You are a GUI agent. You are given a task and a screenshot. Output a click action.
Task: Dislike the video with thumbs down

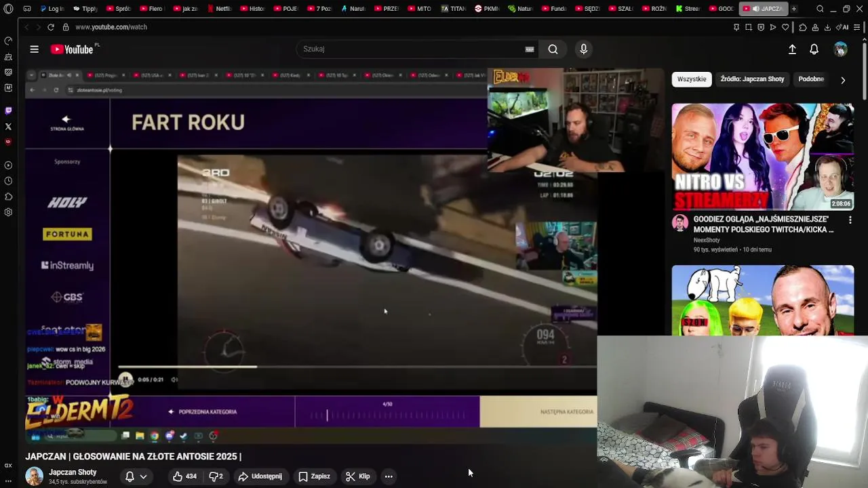[x=216, y=476]
